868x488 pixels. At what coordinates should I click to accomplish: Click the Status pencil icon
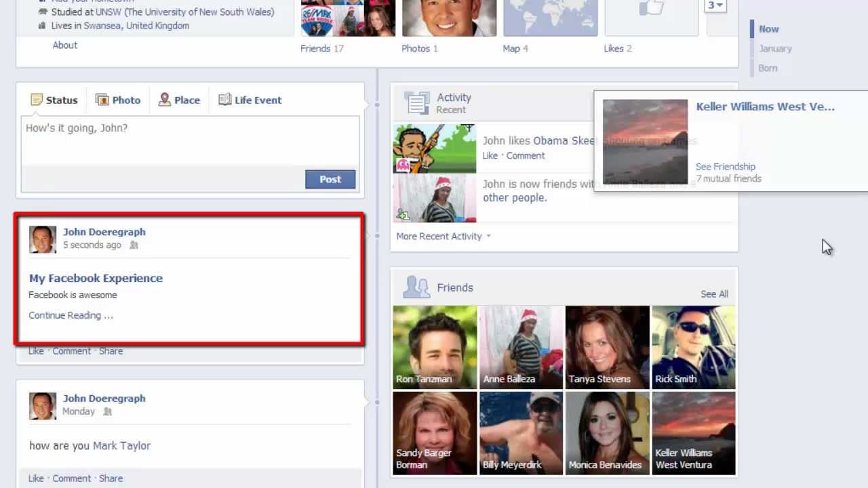point(37,100)
